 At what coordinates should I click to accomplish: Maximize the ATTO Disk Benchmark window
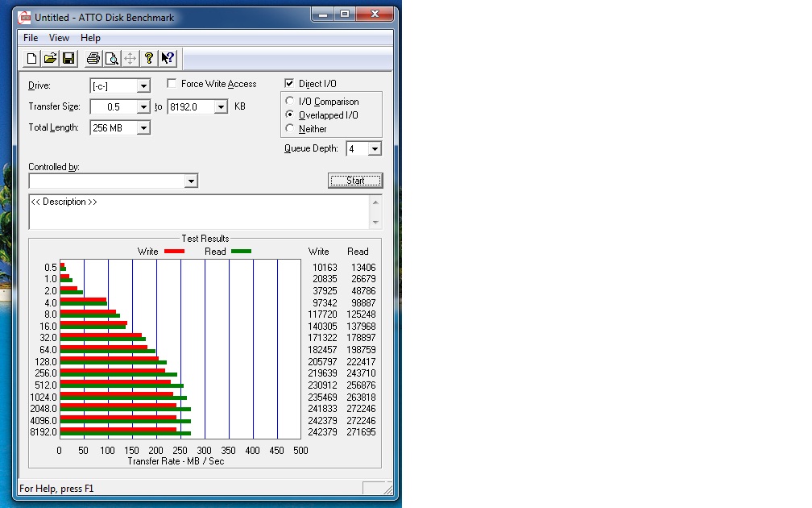pyautogui.click(x=345, y=15)
